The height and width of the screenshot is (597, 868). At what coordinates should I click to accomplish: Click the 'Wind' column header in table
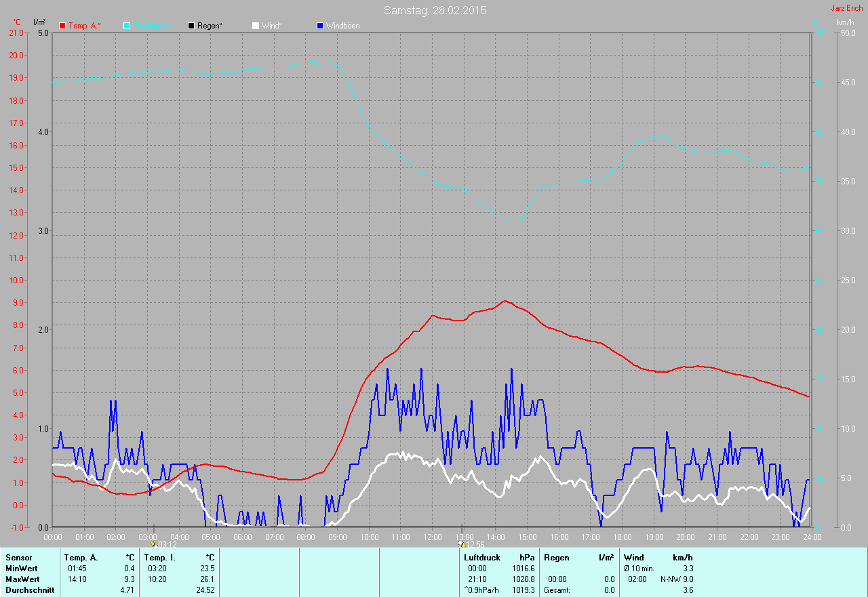634,558
